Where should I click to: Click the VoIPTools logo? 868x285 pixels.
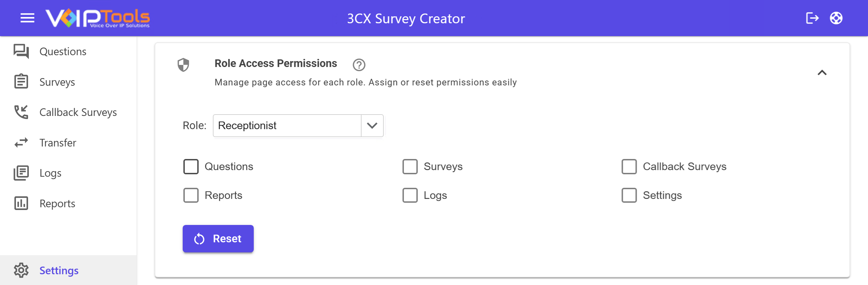point(98,18)
